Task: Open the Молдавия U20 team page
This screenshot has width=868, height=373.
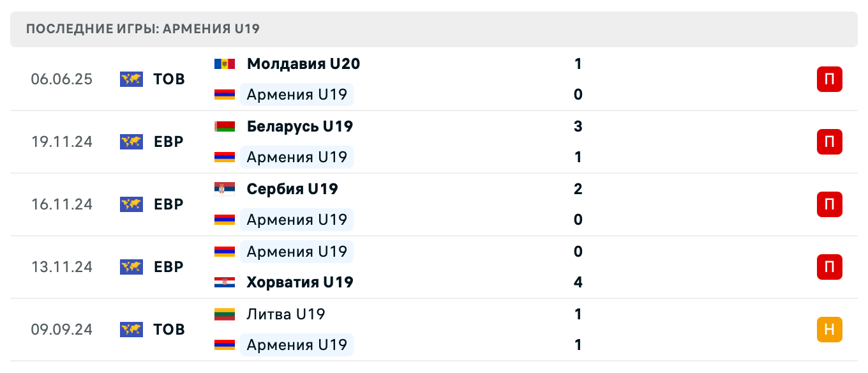Action: pyautogui.click(x=303, y=64)
